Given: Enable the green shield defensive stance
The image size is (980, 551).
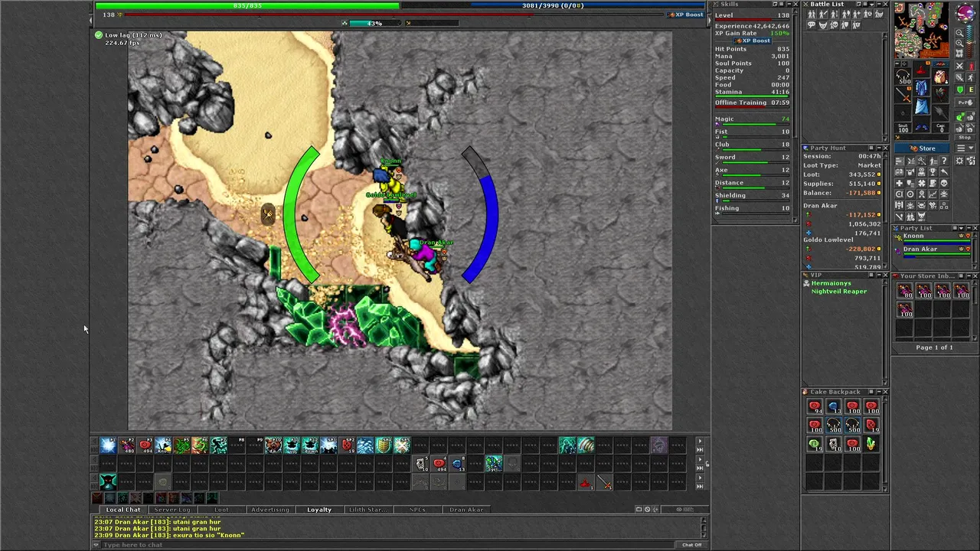Looking at the screenshot, I should pyautogui.click(x=959, y=90).
